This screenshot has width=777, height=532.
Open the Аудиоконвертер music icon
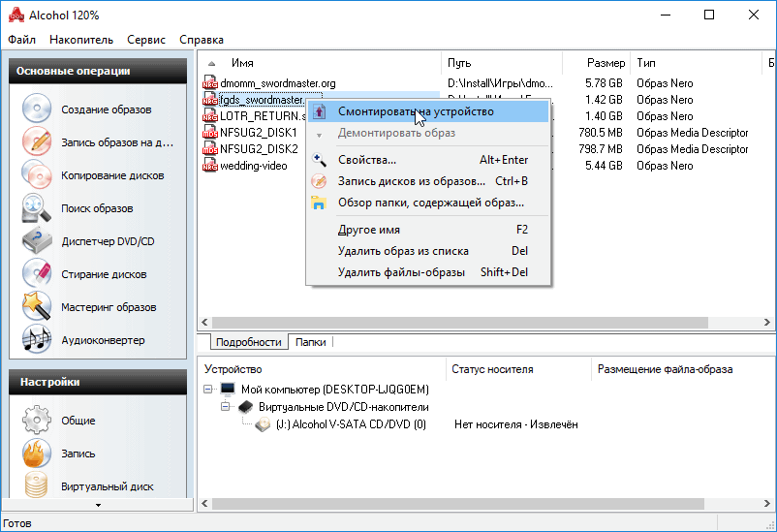[37, 340]
